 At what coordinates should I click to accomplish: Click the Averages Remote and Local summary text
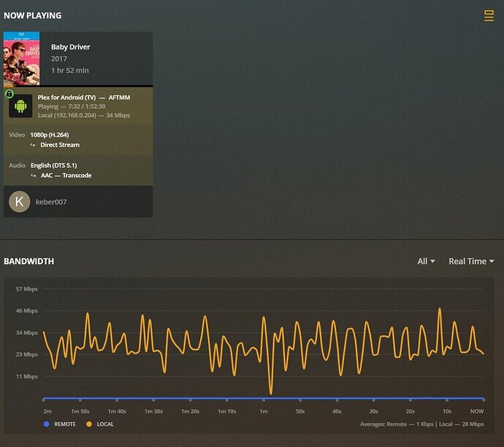pos(421,424)
